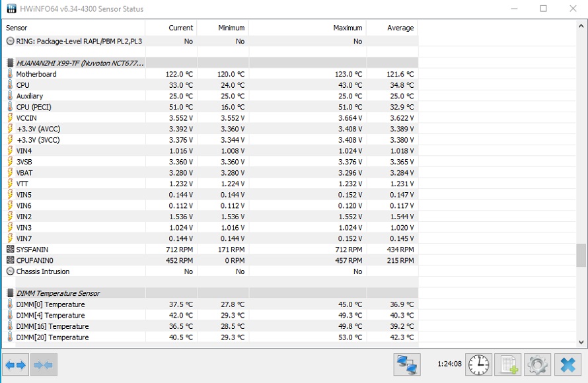Select the VIN2 voltage row
The height and width of the screenshot is (383, 588).
click(x=210, y=216)
